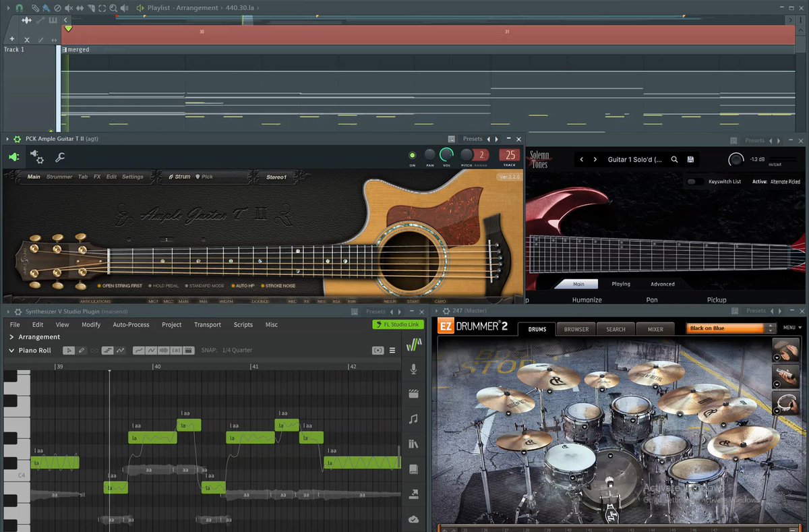Switch to the BROWSER tab in EZdrummer
Viewport: 809px width, 532px height.
pos(576,329)
